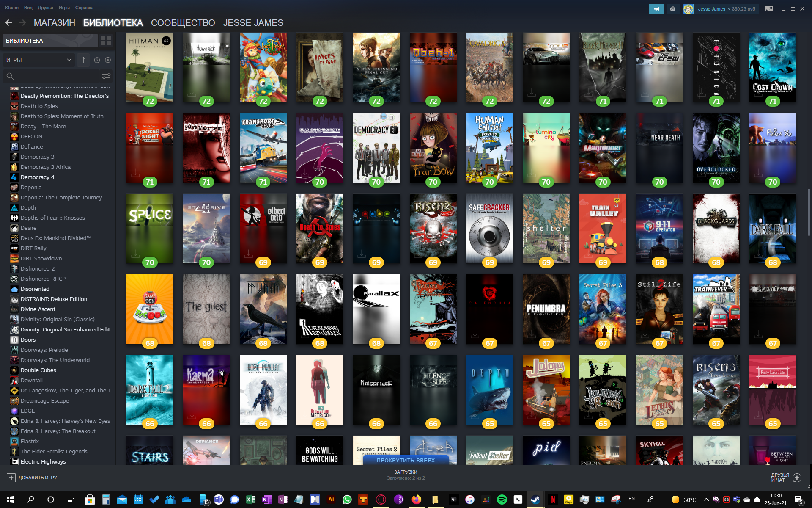The width and height of the screenshot is (812, 508).
Task: Click the search magnifier in library
Action: click(x=10, y=76)
